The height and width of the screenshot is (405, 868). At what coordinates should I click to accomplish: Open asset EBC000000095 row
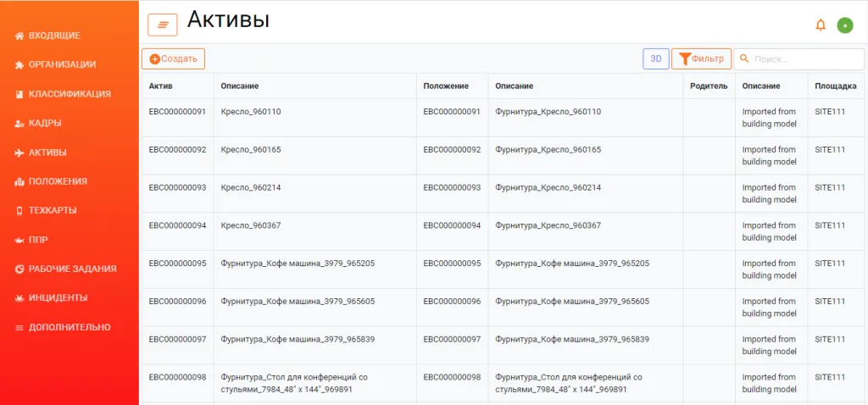click(x=177, y=264)
